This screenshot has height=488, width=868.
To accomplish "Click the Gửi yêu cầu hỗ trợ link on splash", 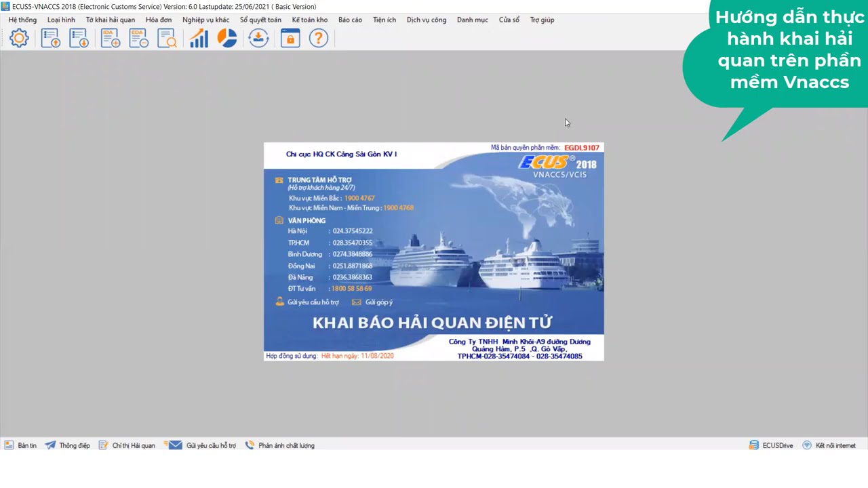I will click(x=313, y=302).
